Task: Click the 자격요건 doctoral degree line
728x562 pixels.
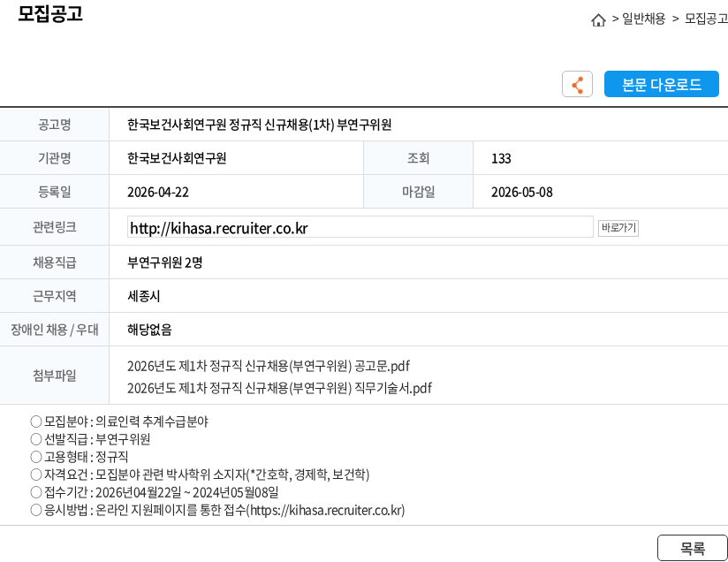Action: point(200,475)
